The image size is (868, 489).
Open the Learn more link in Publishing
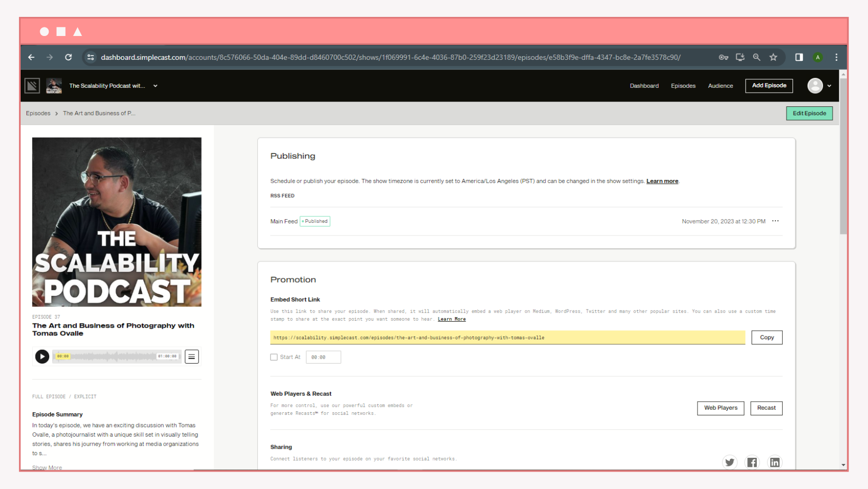point(662,181)
